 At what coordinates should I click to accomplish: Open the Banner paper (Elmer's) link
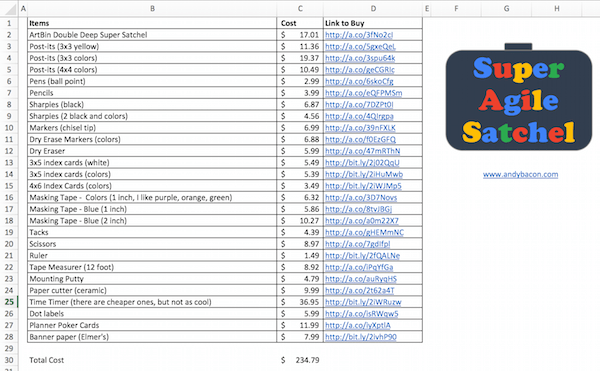[x=361, y=337]
